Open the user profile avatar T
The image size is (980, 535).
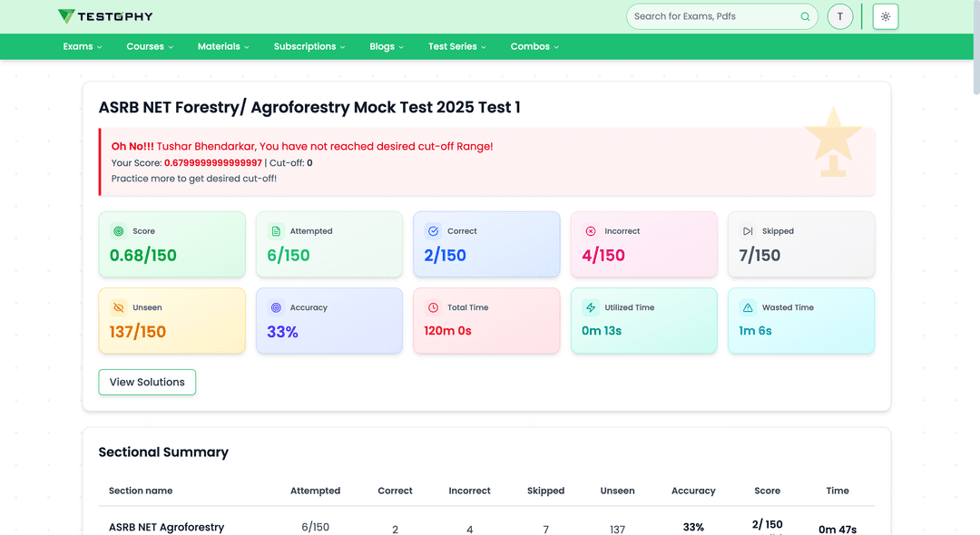point(840,17)
